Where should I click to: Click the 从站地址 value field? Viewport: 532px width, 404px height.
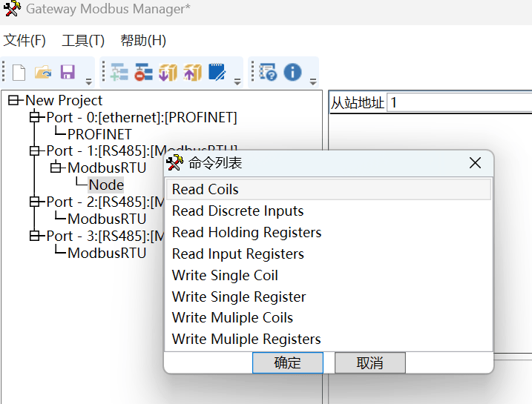click(x=459, y=102)
